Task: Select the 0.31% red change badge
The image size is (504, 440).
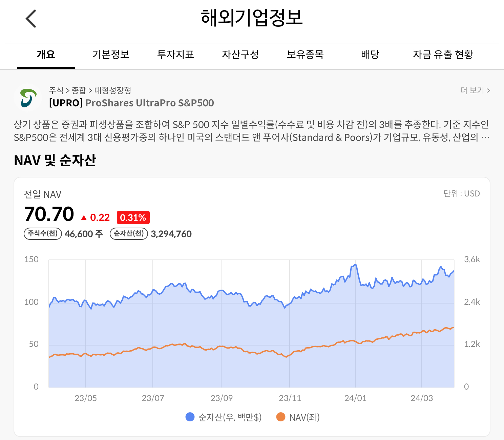Action: pyautogui.click(x=133, y=217)
